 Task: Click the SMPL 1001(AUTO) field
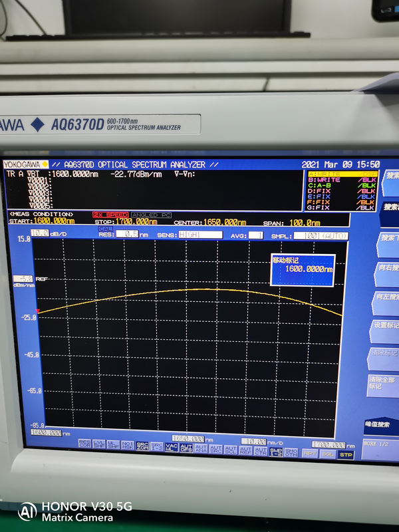pos(321,236)
